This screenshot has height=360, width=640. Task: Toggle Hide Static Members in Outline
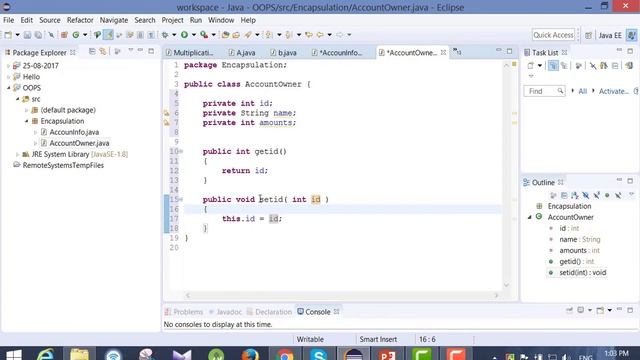[x=596, y=196]
